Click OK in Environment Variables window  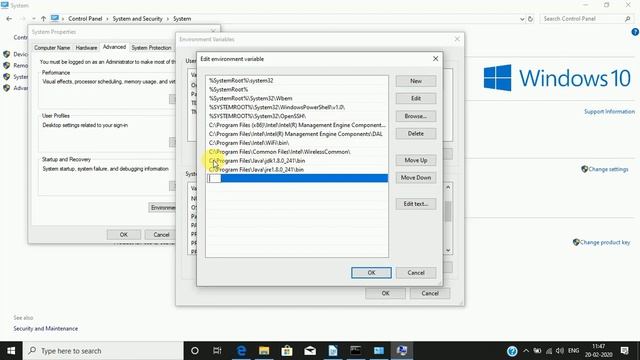pyautogui.click(x=385, y=293)
